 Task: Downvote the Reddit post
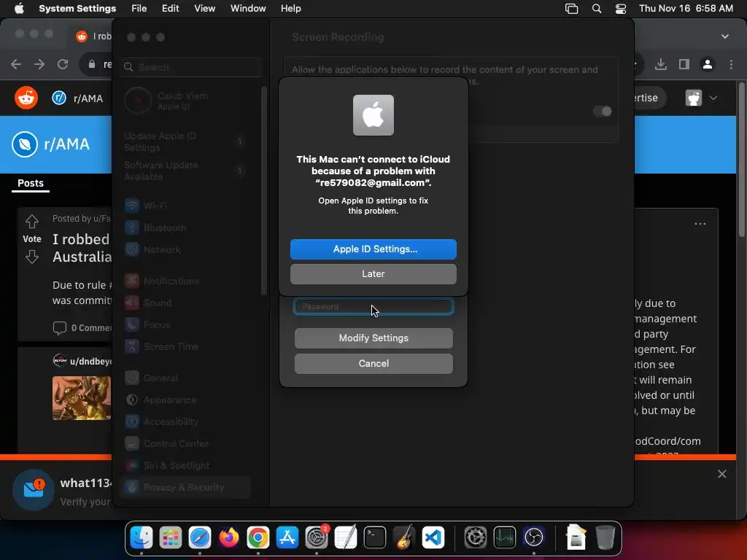click(x=32, y=257)
